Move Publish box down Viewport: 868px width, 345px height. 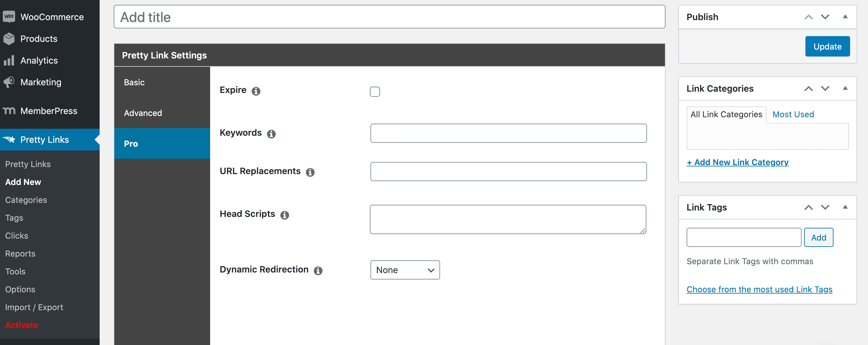pos(825,17)
